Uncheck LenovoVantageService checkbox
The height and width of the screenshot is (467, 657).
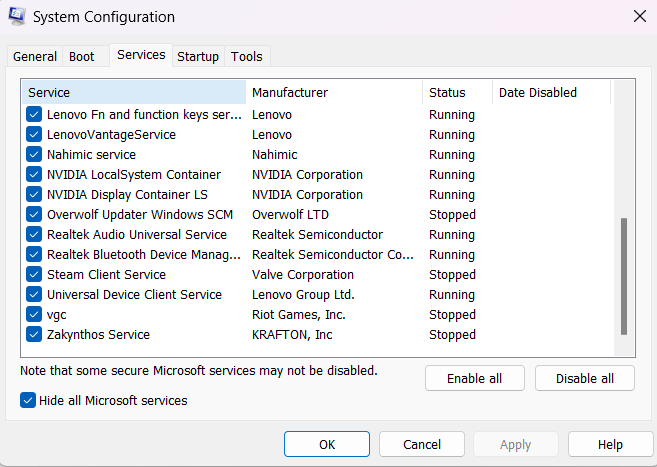(34, 134)
